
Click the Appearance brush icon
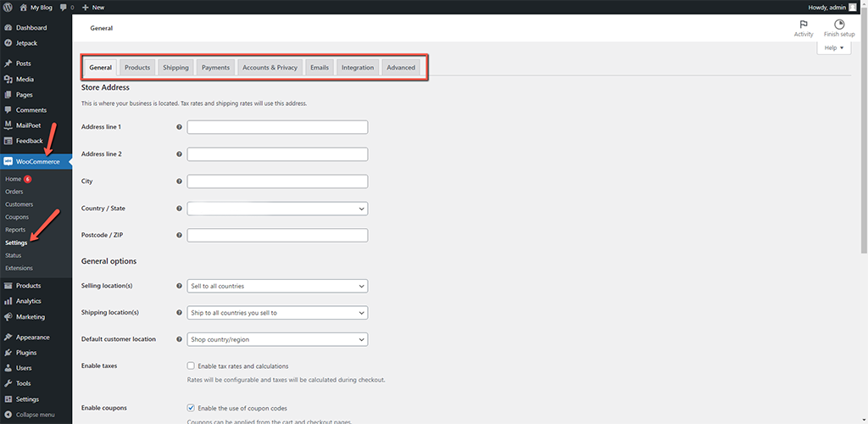[x=8, y=338]
